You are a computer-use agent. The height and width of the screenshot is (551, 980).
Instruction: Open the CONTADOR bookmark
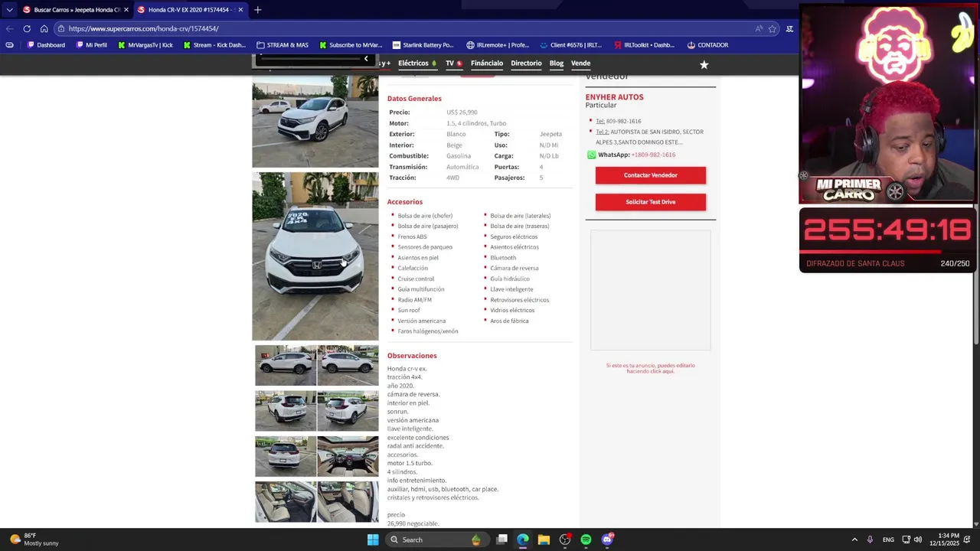coord(707,45)
